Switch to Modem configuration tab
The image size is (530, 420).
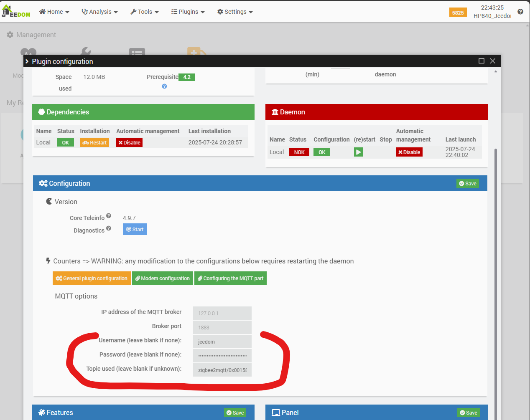pos(163,278)
